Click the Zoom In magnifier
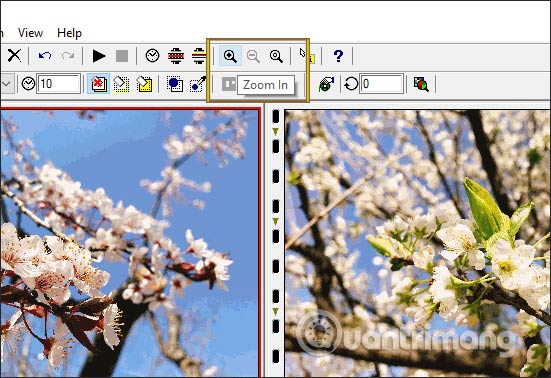Image resolution: width=551 pixels, height=378 pixels. (x=230, y=56)
